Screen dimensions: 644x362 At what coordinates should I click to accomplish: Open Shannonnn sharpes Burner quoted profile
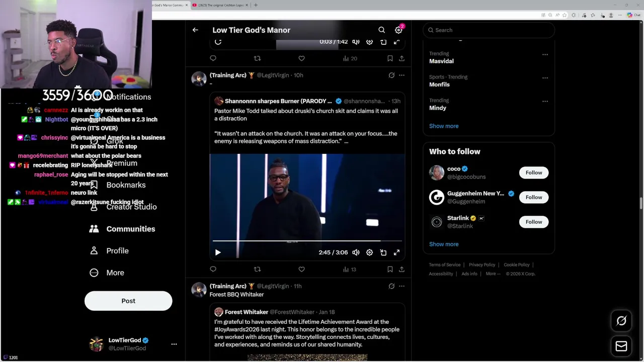(x=278, y=101)
